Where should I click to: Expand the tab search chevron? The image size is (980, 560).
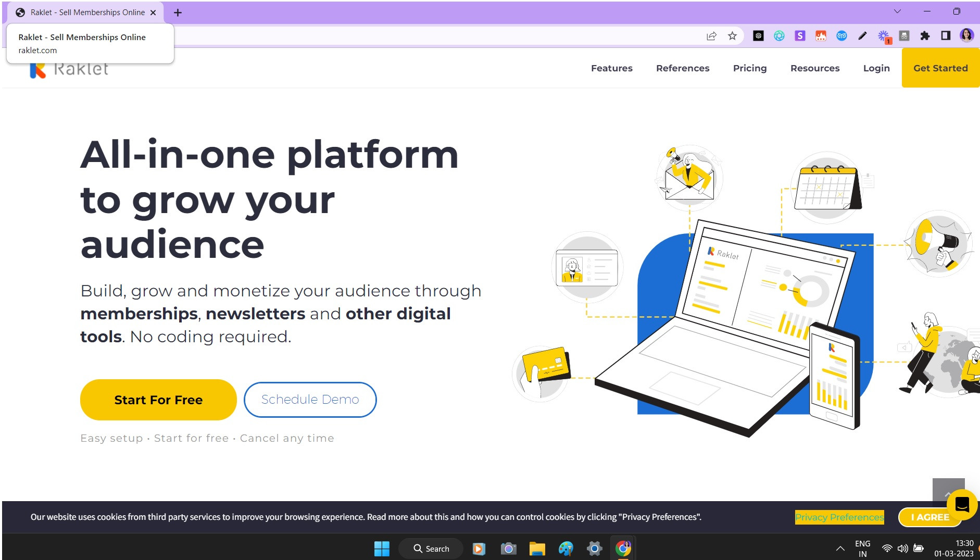(897, 11)
